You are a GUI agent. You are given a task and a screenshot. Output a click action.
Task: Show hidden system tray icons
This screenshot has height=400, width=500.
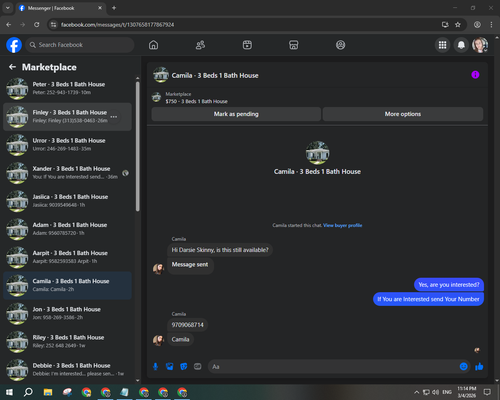417,392
